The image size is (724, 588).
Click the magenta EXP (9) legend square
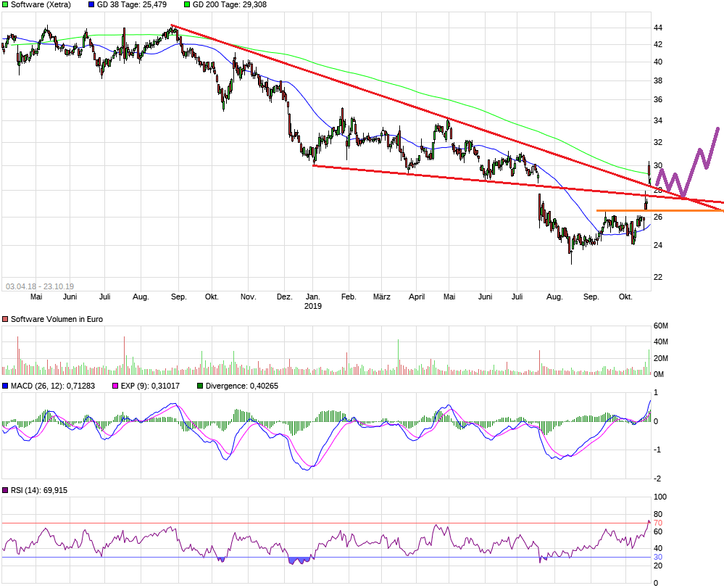click(113, 386)
